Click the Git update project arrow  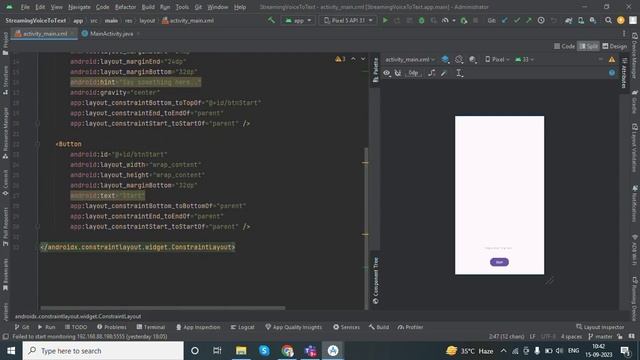click(505, 20)
